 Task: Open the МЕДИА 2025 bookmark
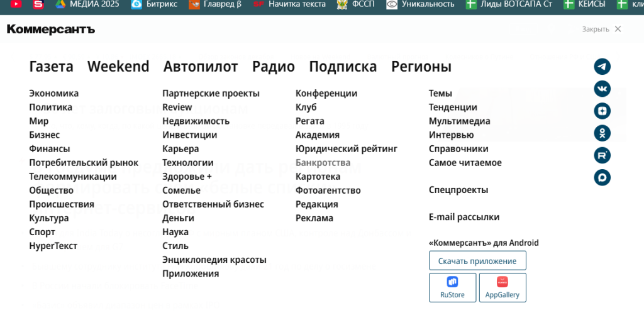coord(87,4)
